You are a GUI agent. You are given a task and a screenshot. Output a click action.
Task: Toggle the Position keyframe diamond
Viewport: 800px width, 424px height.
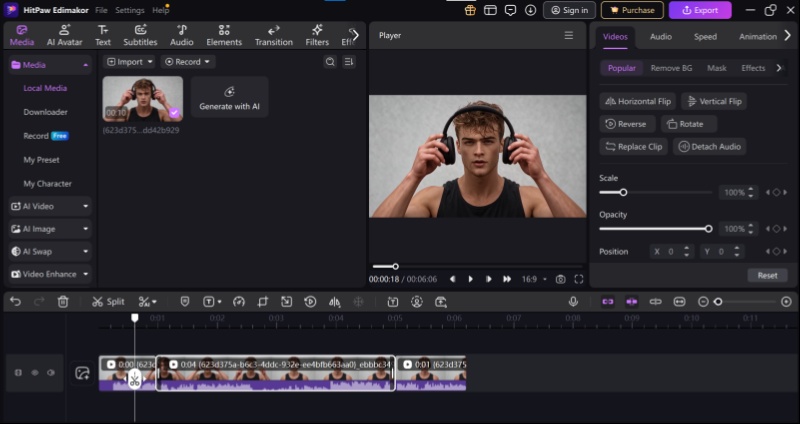point(776,252)
